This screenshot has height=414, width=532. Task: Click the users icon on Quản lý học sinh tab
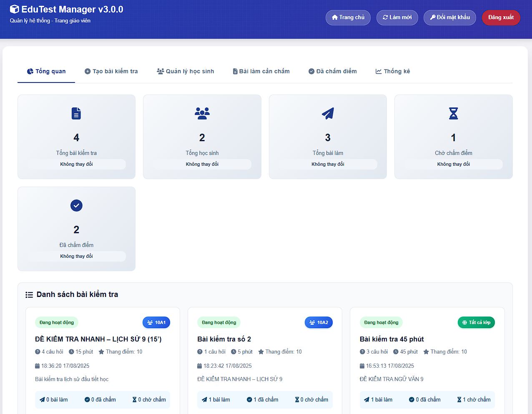[x=160, y=71]
